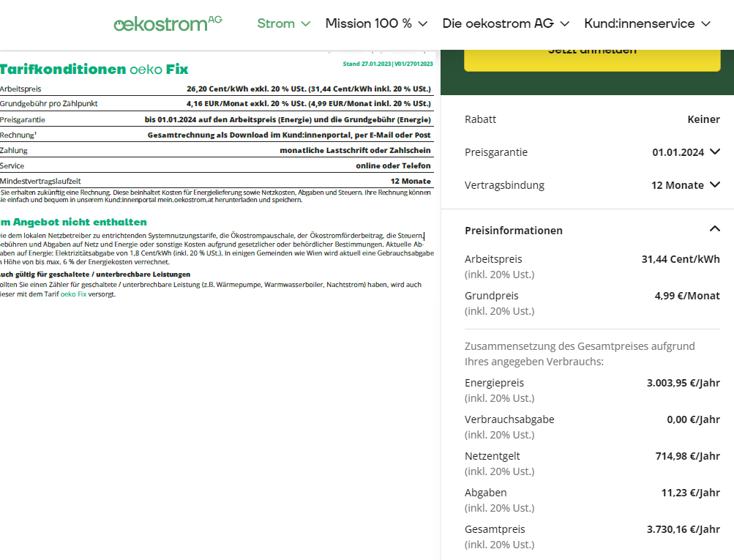This screenshot has width=734, height=560.
Task: Click the 26,20 Cent/kWh Arbeitspreis value
Action: point(309,89)
